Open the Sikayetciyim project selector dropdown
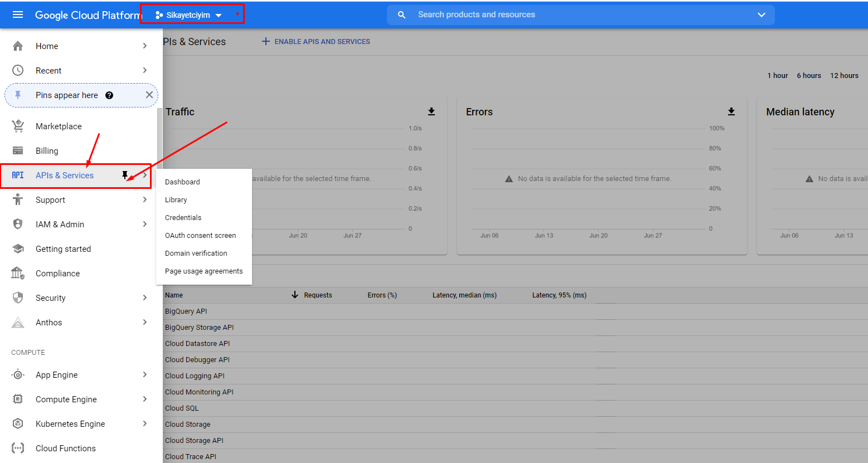 point(189,15)
